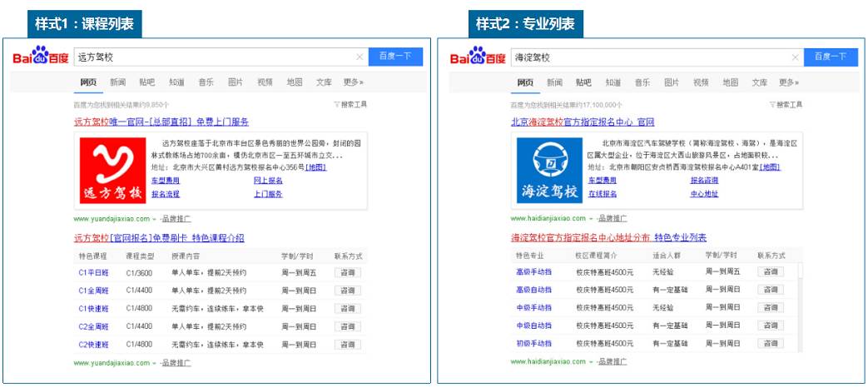This screenshot has width=868, height=388.
Task: Expand 更多» tab in left search nav
Action: click(353, 82)
